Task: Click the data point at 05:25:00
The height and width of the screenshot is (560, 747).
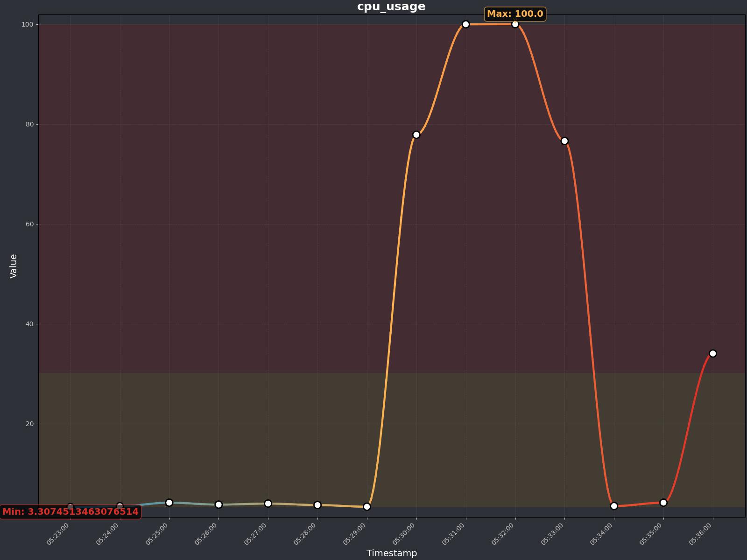Action: (x=169, y=503)
